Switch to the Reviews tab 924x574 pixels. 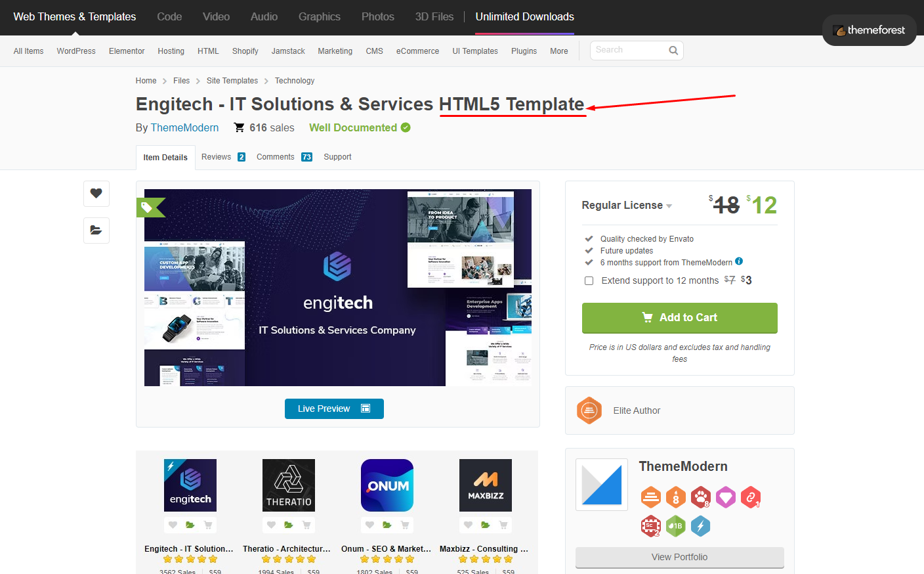click(x=223, y=157)
